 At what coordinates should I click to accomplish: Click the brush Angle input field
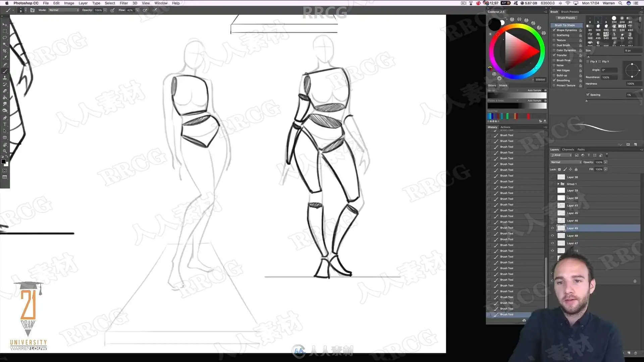tap(609, 70)
